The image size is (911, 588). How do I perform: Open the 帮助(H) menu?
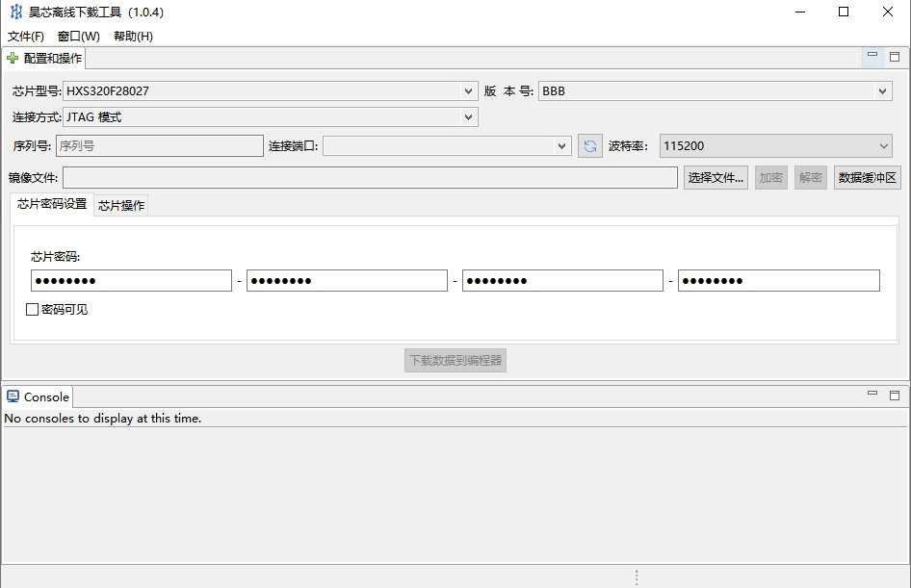tap(133, 36)
